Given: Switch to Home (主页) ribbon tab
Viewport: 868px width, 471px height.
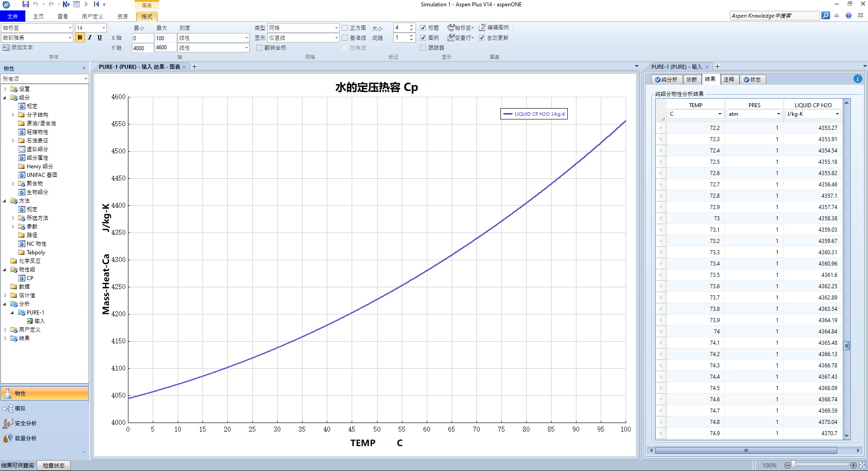Looking at the screenshot, I should click(x=38, y=16).
